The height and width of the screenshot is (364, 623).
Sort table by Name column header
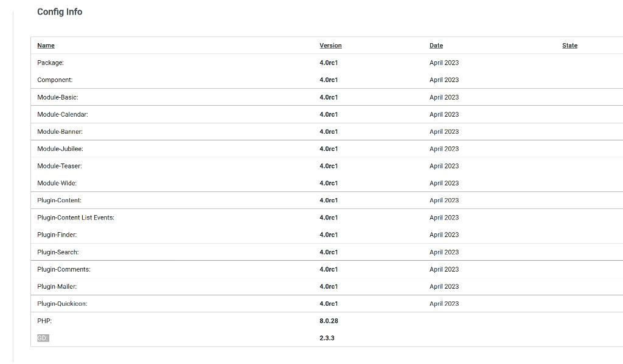coord(46,46)
